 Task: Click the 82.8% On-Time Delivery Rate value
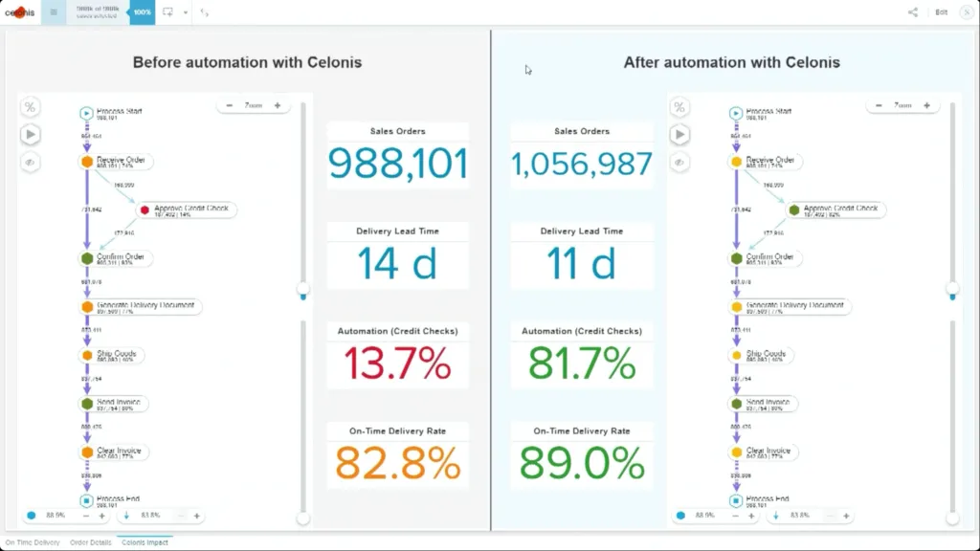[397, 464]
